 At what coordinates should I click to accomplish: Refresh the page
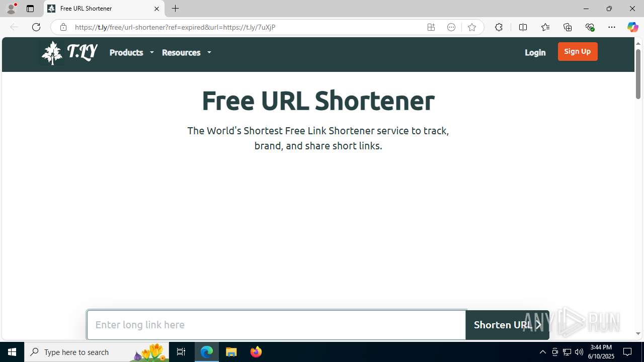pyautogui.click(x=36, y=27)
